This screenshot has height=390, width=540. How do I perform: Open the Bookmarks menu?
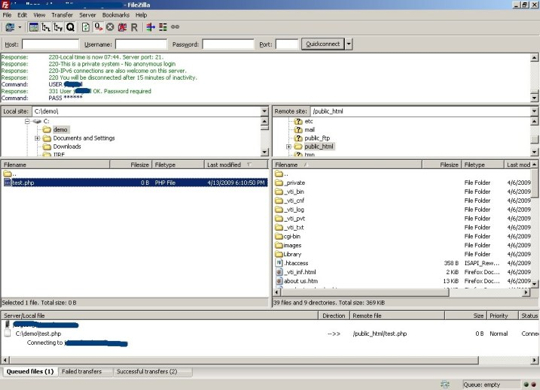116,15
